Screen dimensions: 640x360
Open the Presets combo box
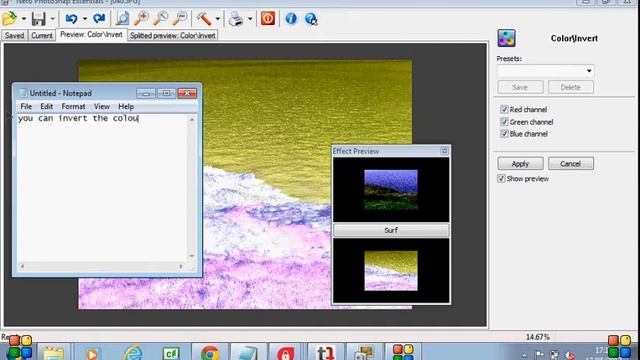(x=545, y=71)
